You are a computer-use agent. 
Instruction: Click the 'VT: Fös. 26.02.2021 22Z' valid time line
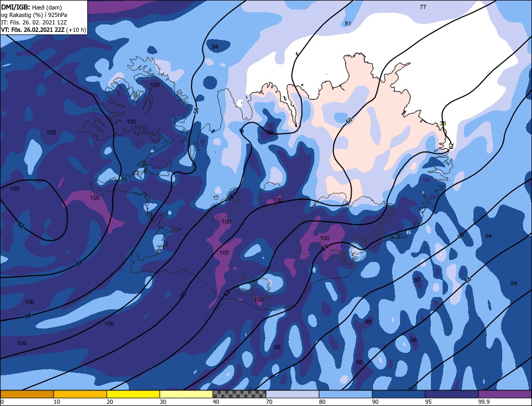tap(34, 30)
